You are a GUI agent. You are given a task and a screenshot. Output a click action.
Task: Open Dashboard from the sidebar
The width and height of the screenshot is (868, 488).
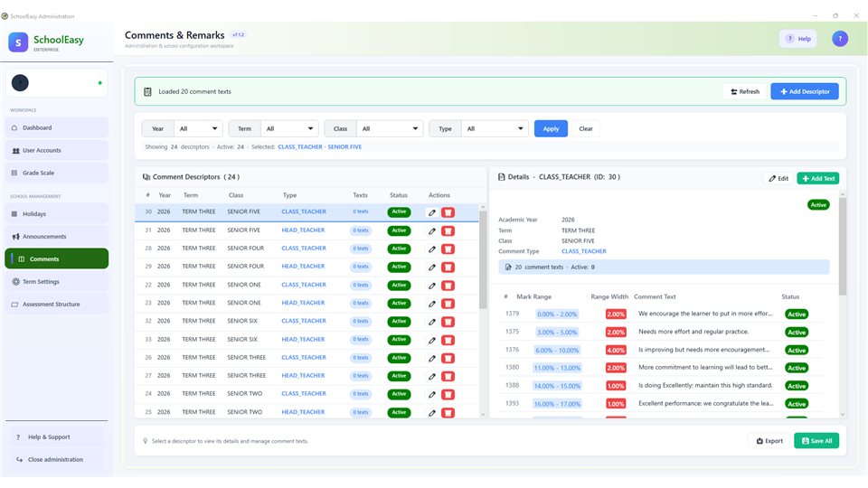tap(56, 127)
